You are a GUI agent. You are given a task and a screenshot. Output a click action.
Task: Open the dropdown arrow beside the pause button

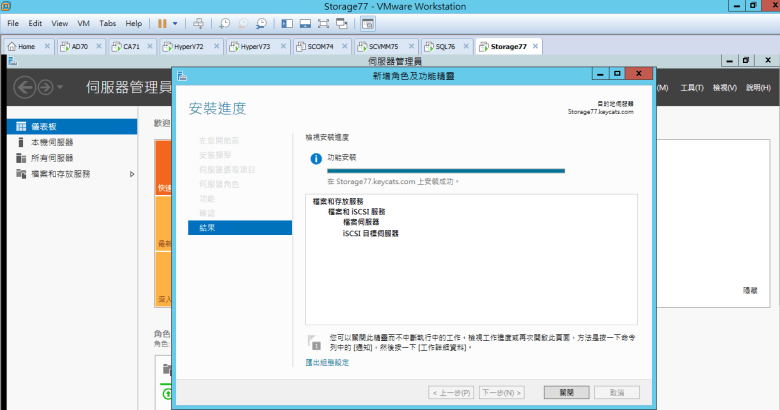pyautogui.click(x=176, y=22)
